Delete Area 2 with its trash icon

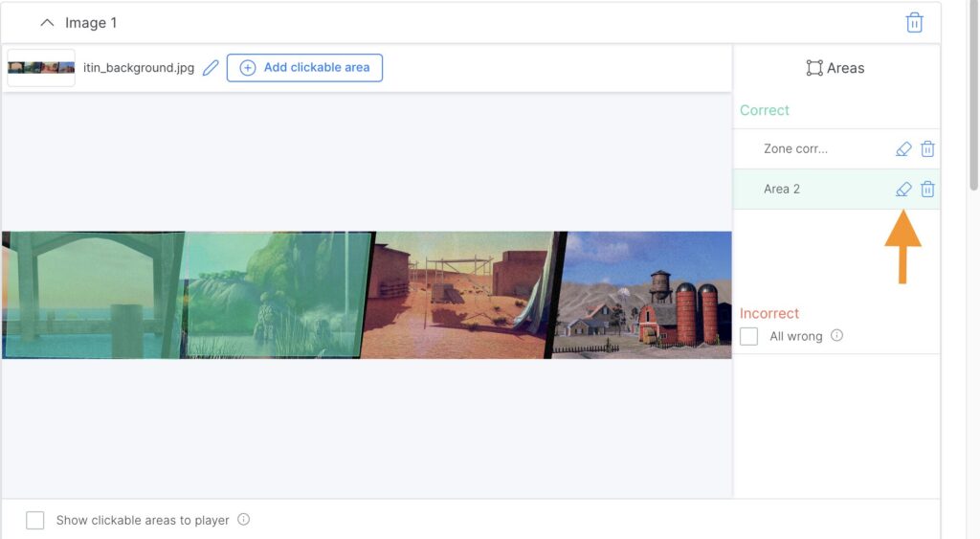tap(927, 190)
